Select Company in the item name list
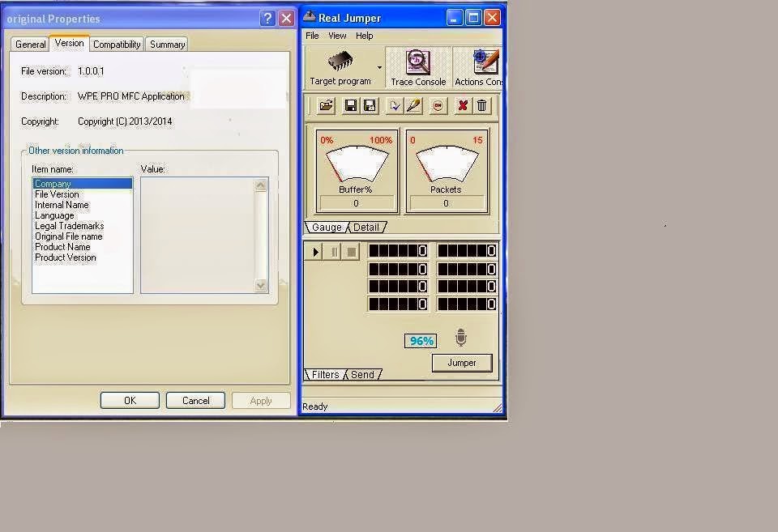The height and width of the screenshot is (532, 778). [x=83, y=184]
